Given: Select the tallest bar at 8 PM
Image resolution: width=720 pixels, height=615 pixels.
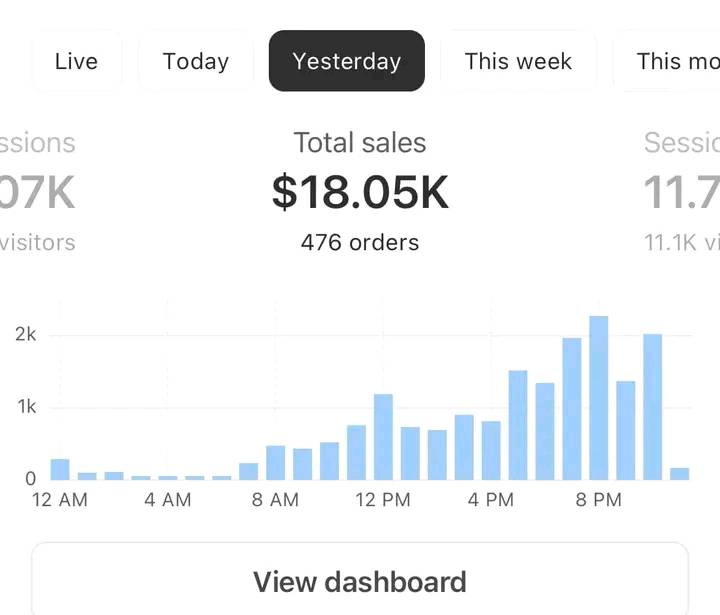Looking at the screenshot, I should click(x=599, y=398).
